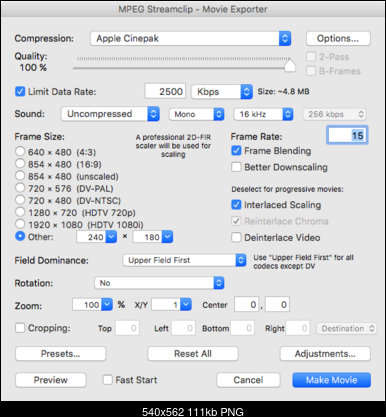Toggle the Reinterlace Chroma checkbox
This screenshot has width=386, height=417.
pyautogui.click(x=236, y=221)
